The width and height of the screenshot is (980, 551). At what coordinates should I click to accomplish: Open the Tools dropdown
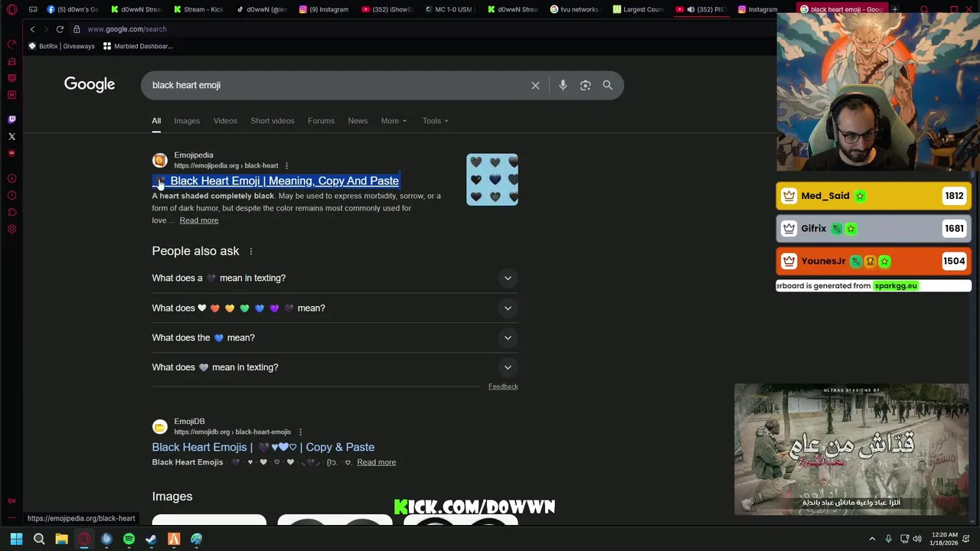point(436,121)
